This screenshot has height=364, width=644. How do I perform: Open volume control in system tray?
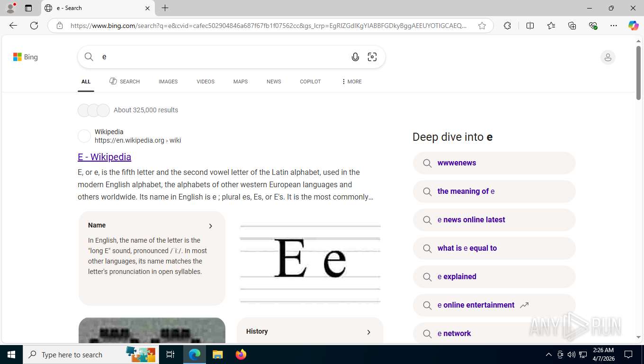point(572,355)
